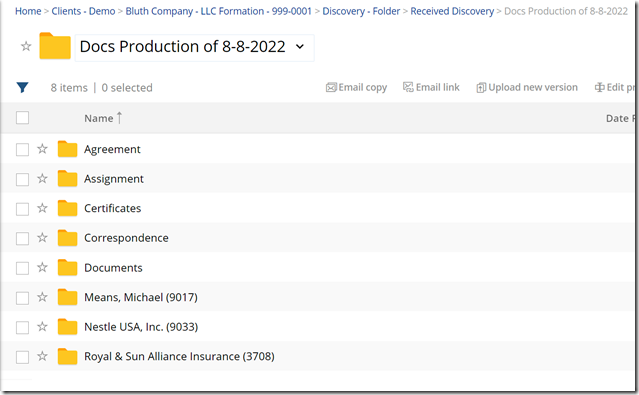639x395 pixels.
Task: Open the Agreement folder name
Action: coord(112,149)
